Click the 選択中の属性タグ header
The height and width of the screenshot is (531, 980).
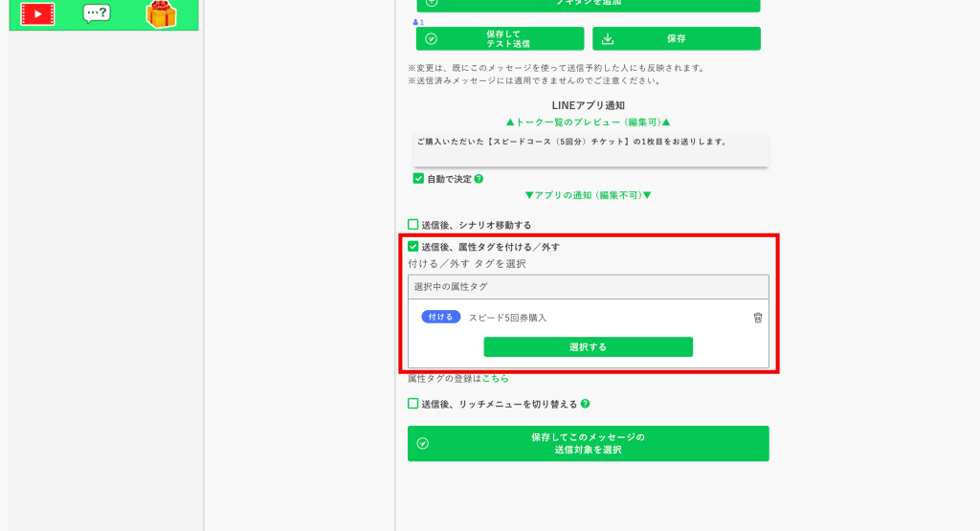click(x=589, y=287)
